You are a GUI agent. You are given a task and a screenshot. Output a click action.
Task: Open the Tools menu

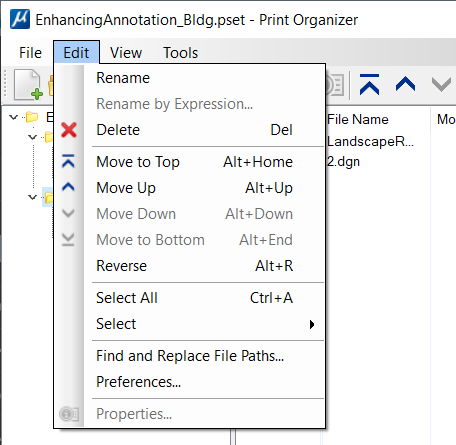click(x=180, y=53)
